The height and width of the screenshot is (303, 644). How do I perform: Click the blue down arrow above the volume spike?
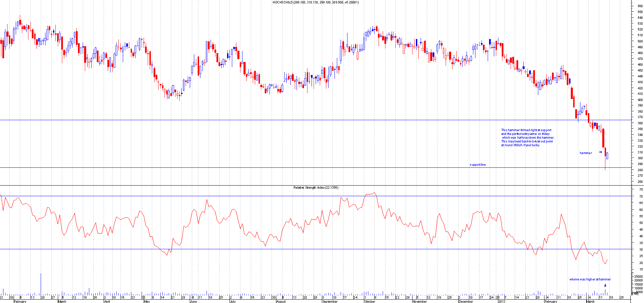[605, 286]
